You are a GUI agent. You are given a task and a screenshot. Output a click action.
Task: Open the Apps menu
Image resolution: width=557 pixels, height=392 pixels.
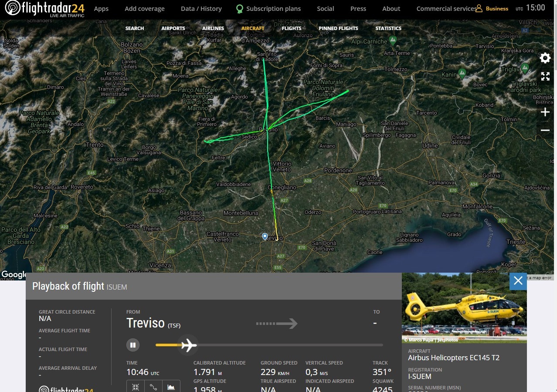(101, 9)
